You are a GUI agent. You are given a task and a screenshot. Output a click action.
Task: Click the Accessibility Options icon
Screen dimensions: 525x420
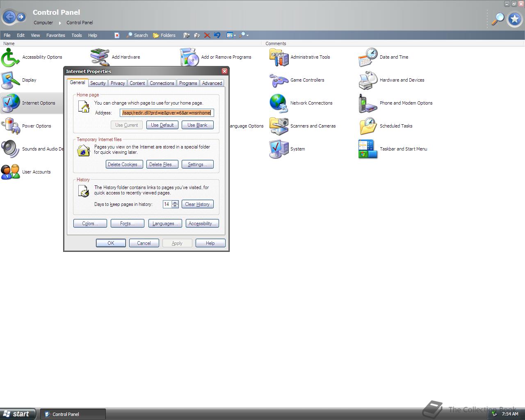11,57
